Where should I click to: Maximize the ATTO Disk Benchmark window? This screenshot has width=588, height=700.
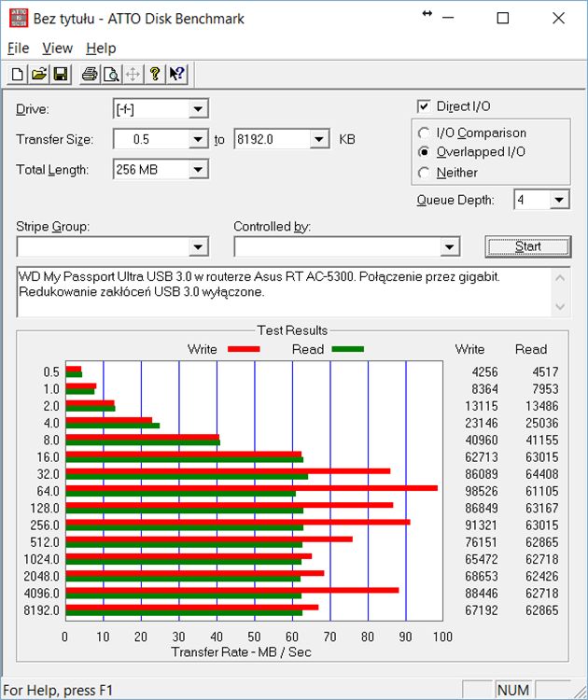tap(503, 19)
